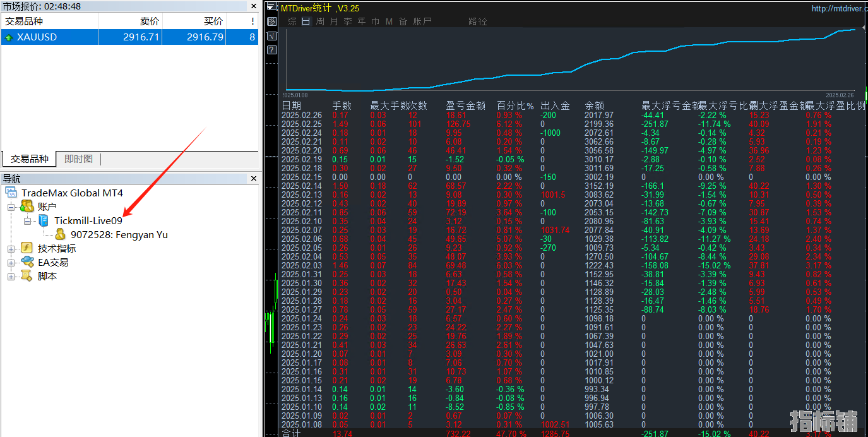Click withdrawal -1000 on 2025.02.24
Image resolution: width=868 pixels, height=437 pixels.
click(550, 133)
